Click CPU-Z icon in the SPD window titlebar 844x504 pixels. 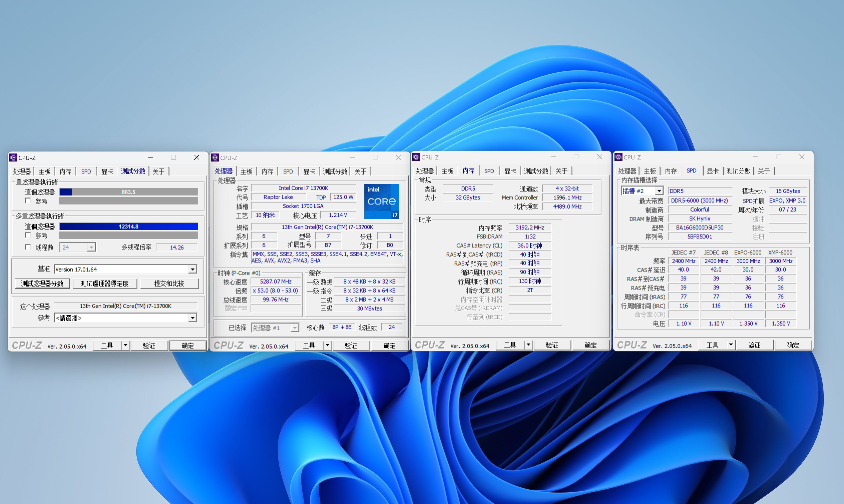point(618,157)
